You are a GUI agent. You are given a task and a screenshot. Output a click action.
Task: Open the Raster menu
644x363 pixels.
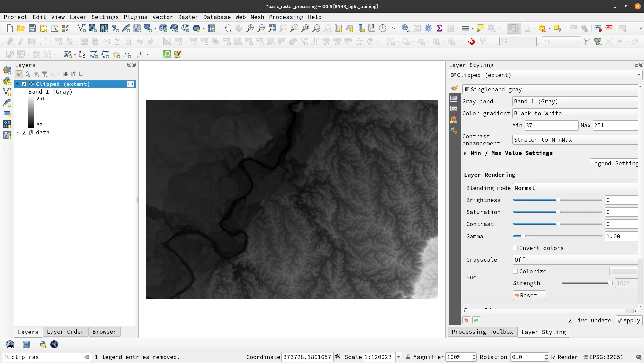pos(188,17)
